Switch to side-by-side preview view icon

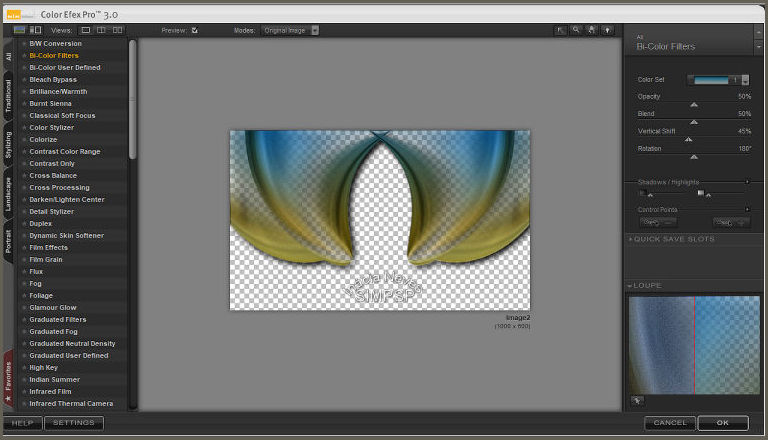click(118, 30)
